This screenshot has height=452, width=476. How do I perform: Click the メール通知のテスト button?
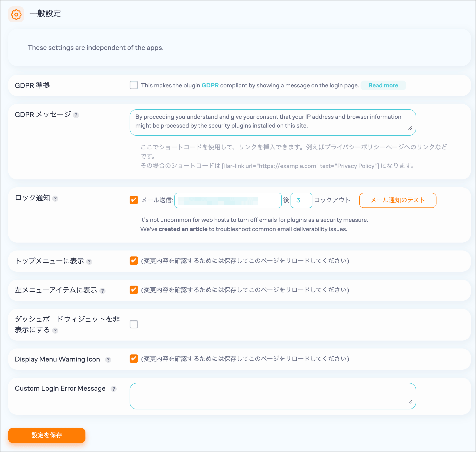pyautogui.click(x=398, y=200)
